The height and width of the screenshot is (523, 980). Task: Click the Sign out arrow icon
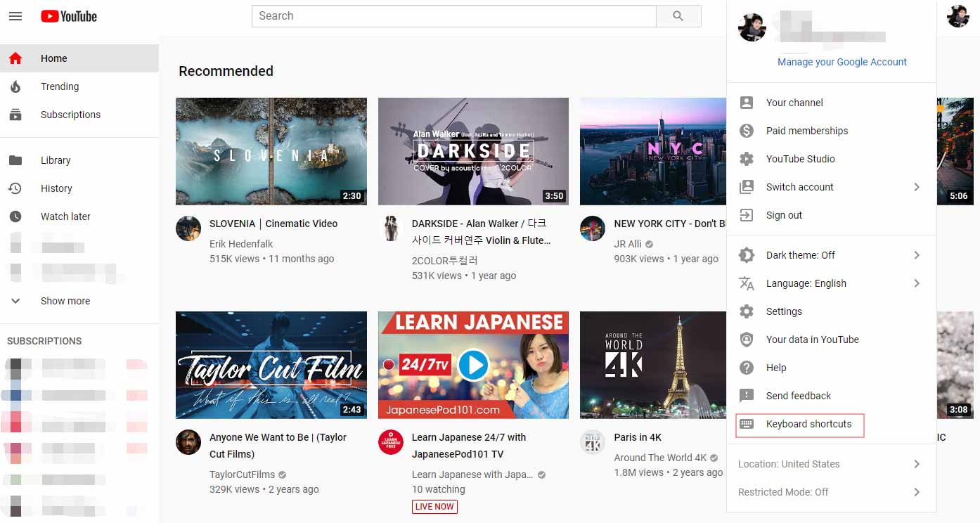click(x=747, y=215)
